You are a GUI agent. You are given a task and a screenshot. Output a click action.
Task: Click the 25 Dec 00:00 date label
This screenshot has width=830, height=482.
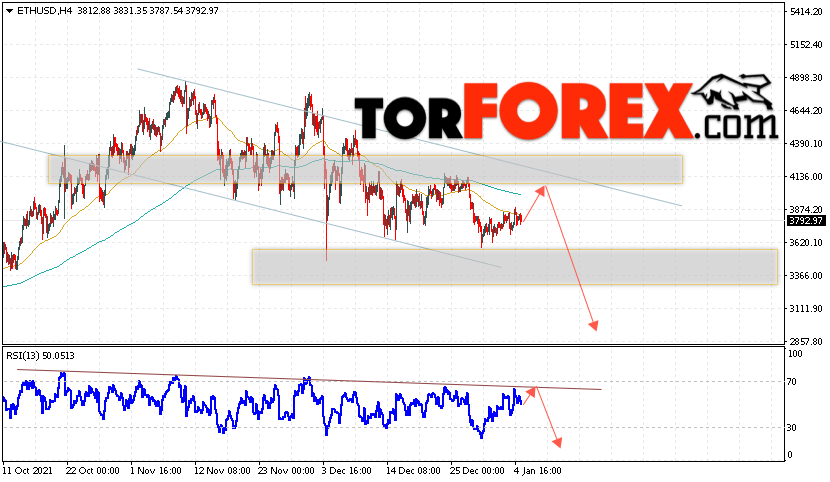pos(477,470)
